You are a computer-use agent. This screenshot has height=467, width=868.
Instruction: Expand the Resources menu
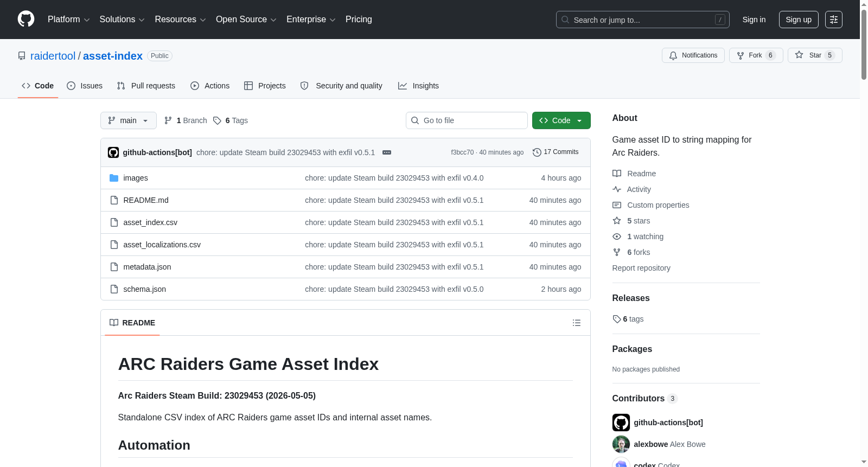click(180, 20)
